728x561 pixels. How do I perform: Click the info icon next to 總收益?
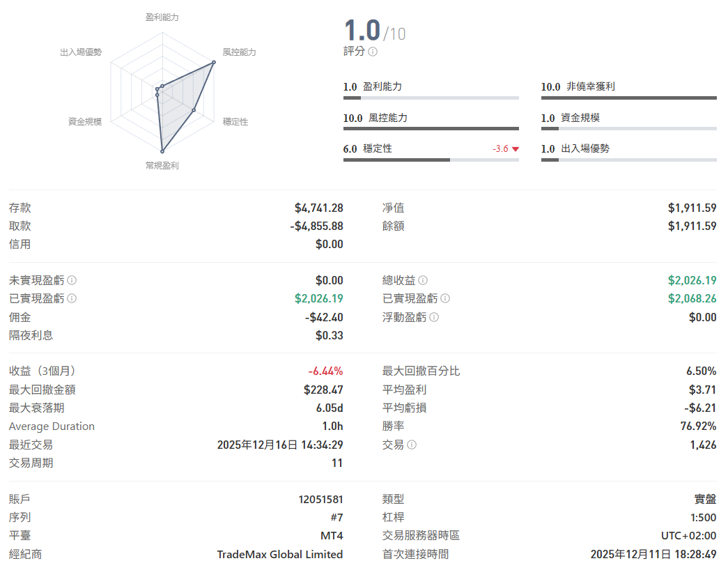pos(423,280)
